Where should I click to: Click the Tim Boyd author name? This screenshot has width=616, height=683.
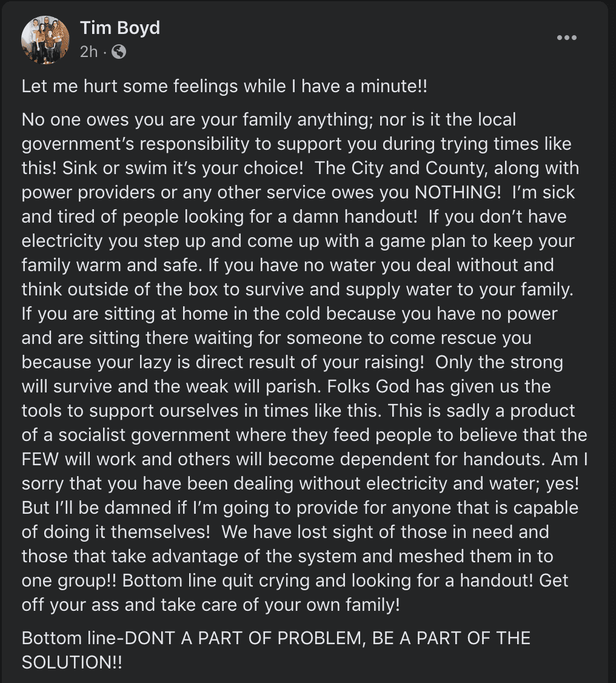(119, 28)
